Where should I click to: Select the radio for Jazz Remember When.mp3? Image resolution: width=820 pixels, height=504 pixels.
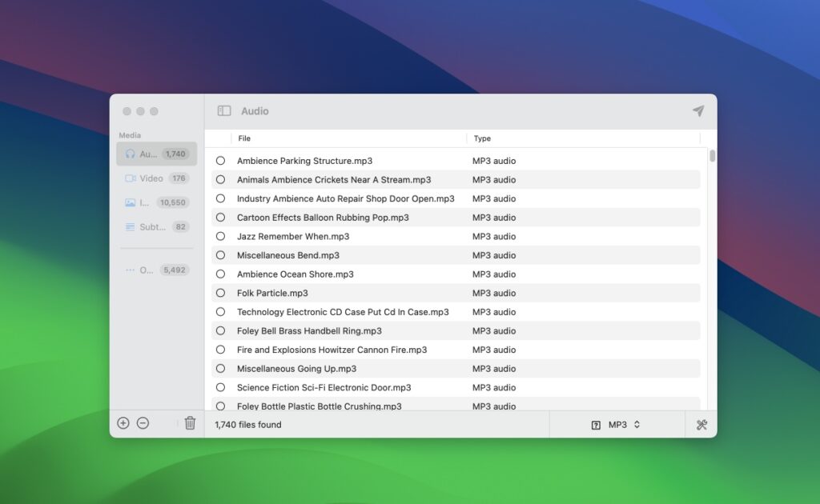pos(219,236)
